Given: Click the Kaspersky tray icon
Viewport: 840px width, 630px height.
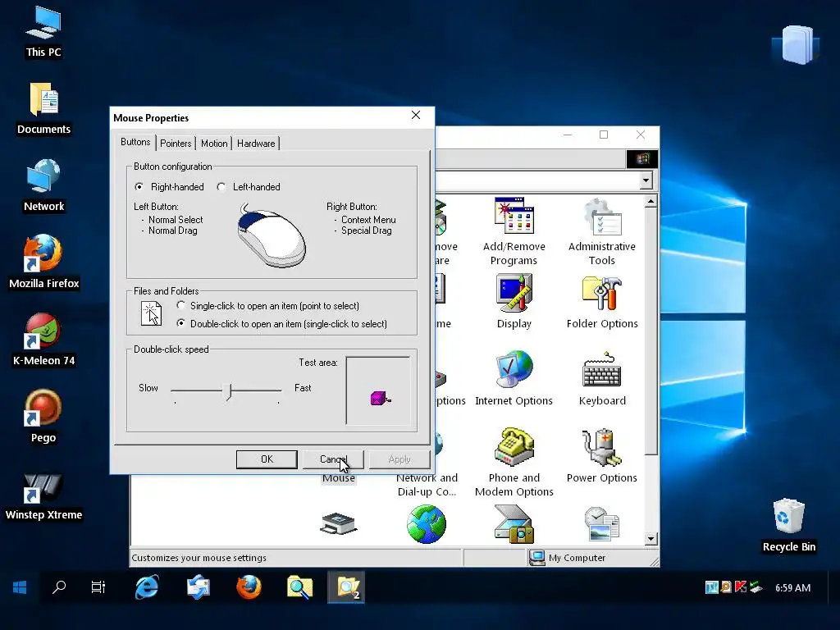Looking at the screenshot, I should [741, 587].
